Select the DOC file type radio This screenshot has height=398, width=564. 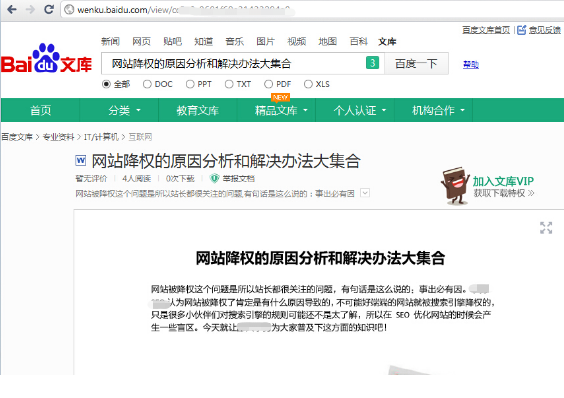click(x=147, y=84)
